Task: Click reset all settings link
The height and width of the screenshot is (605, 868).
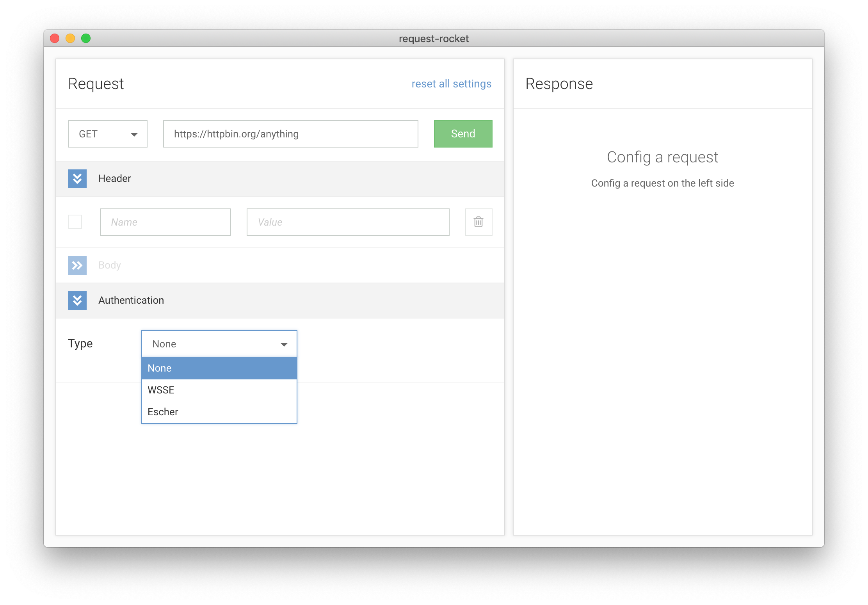Action: (x=452, y=83)
